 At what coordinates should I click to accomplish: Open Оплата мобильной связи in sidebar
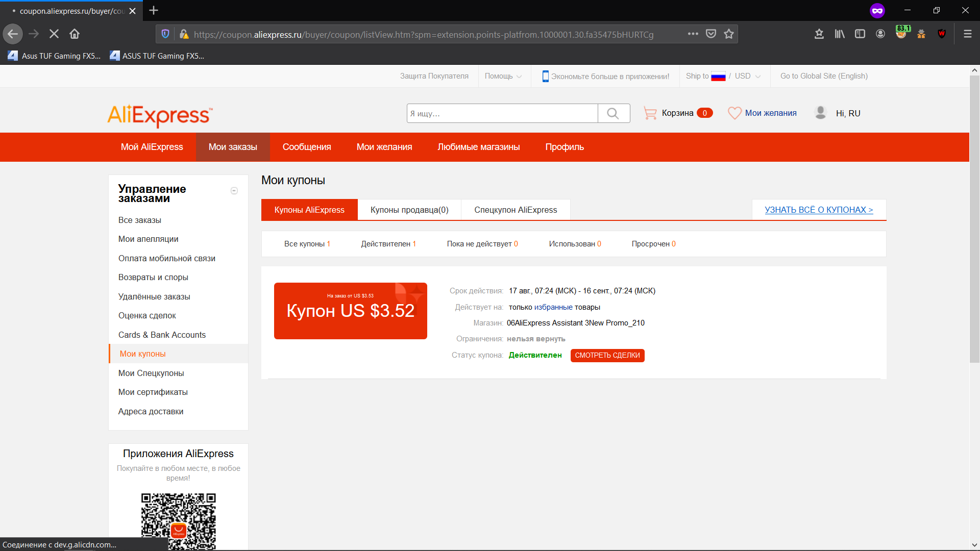[x=167, y=258]
